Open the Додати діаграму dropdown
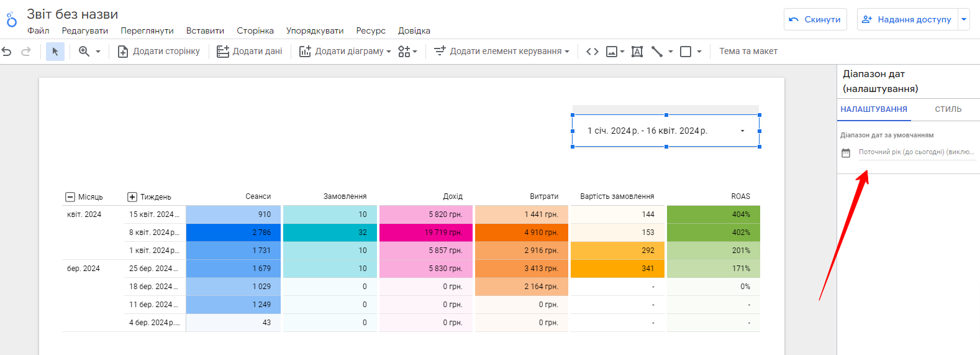 click(345, 52)
